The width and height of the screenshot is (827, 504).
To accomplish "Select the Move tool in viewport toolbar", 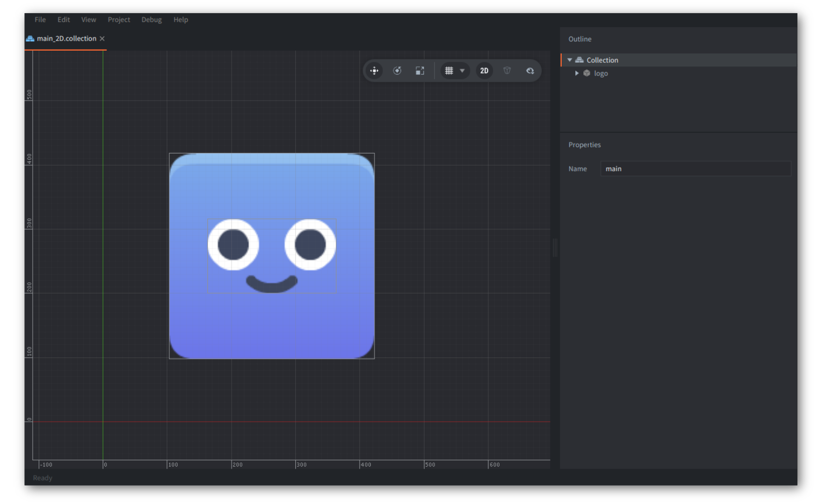I will (374, 71).
